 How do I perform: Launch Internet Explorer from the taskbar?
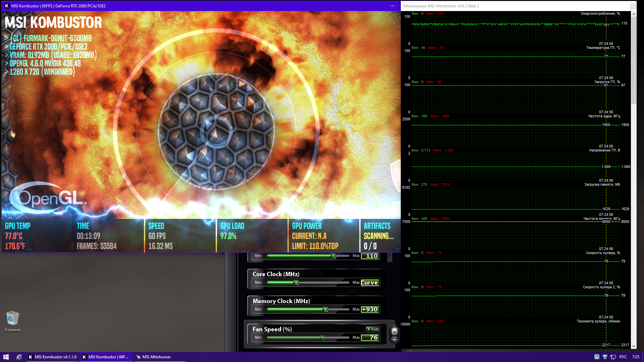(x=19, y=357)
